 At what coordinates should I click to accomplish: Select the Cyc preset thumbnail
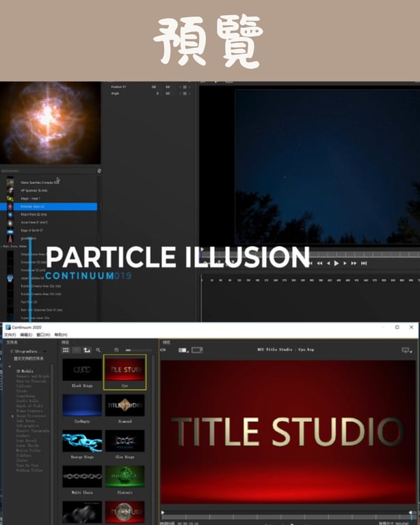pyautogui.click(x=125, y=370)
